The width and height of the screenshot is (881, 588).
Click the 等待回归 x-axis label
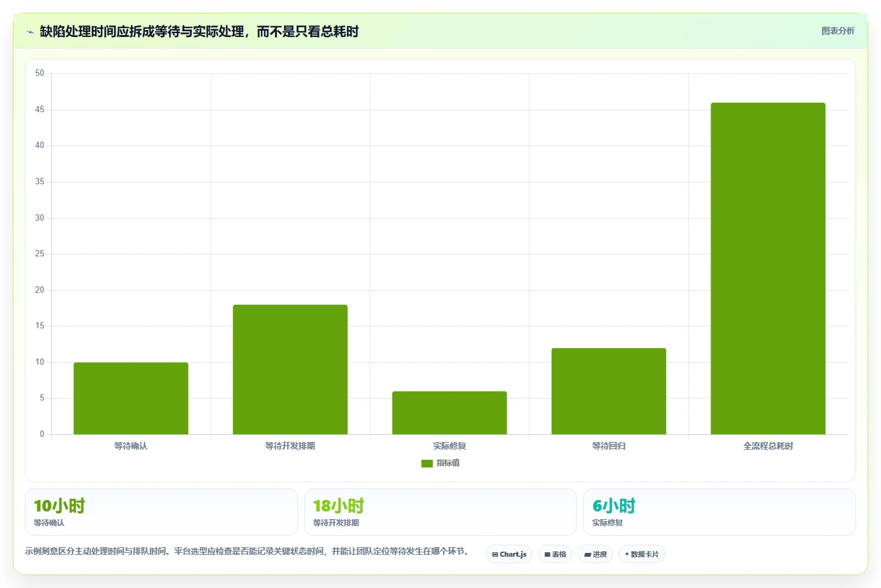coord(609,446)
